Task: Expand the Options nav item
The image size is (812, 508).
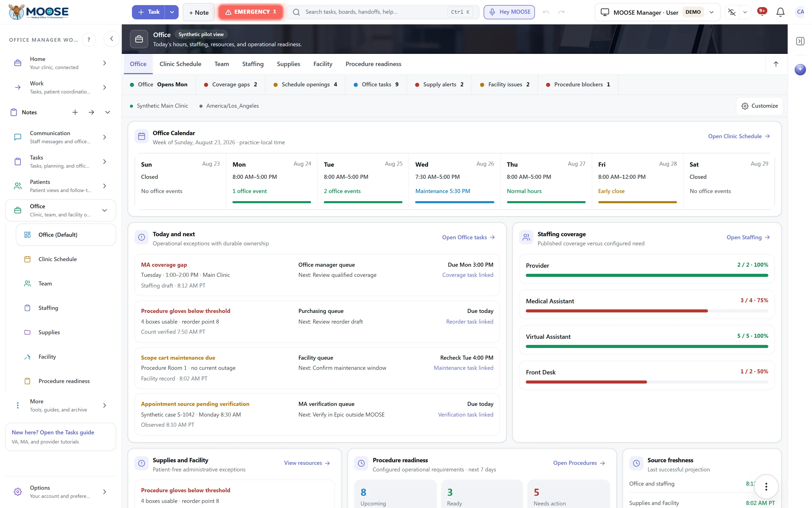Action: coord(104,491)
